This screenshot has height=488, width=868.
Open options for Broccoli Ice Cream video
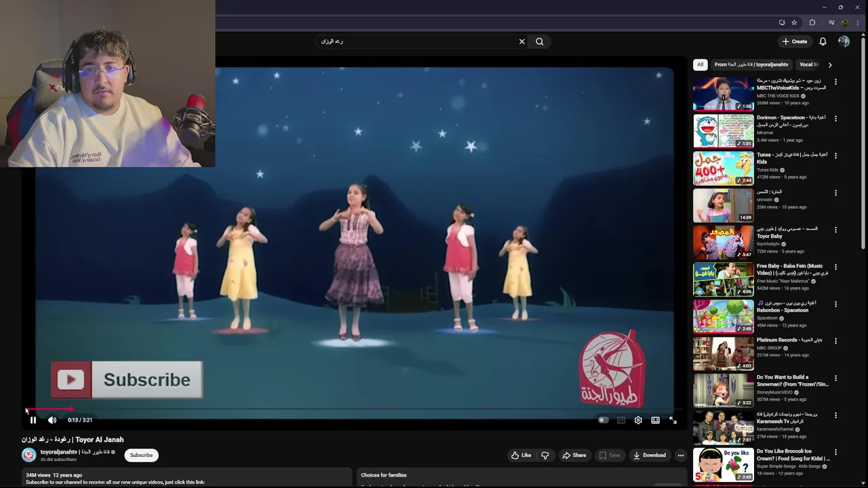click(x=835, y=452)
